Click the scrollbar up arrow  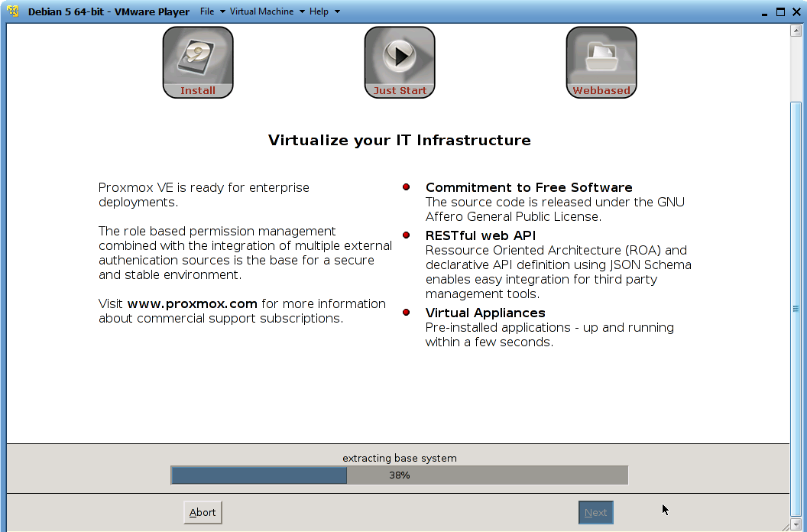pyautogui.click(x=796, y=30)
